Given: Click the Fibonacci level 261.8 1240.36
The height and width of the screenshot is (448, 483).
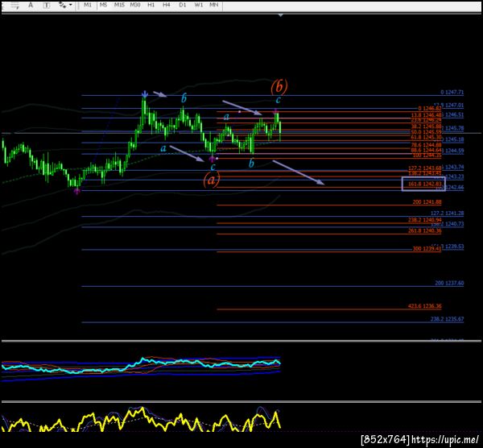Looking at the screenshot, I should tap(425, 230).
